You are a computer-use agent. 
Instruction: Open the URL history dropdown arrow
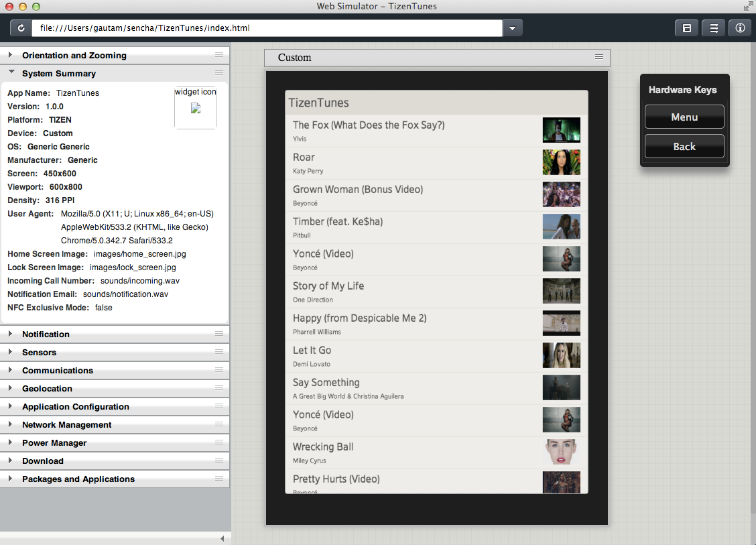[512, 28]
